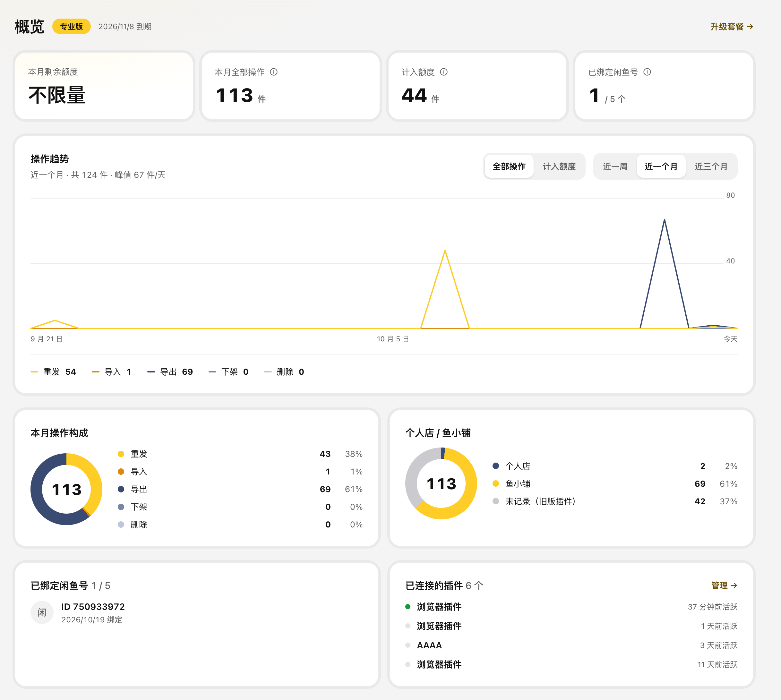Click gray swatch beside 未记录（旧版插件）

[495, 501]
